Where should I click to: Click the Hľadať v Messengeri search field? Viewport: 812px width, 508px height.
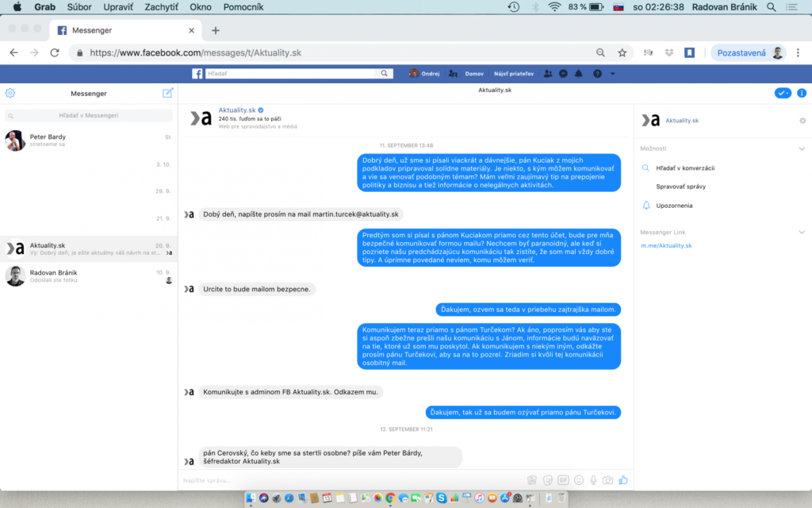click(89, 116)
